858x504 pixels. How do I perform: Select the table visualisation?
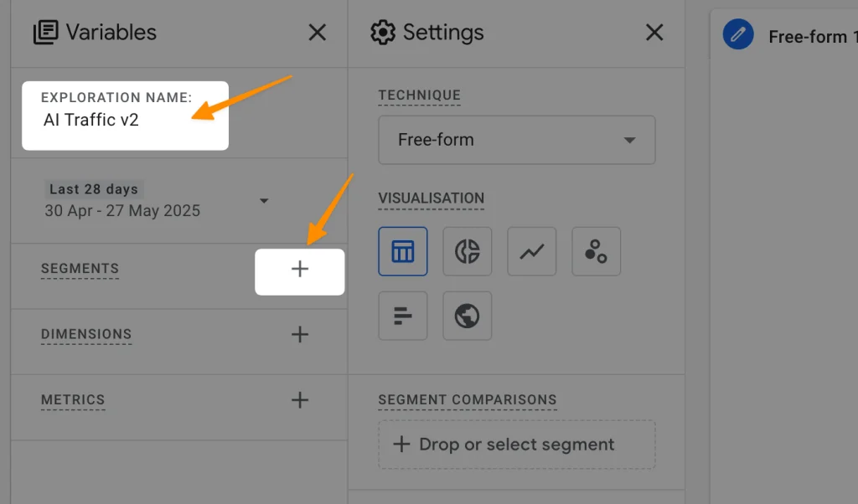pyautogui.click(x=403, y=251)
